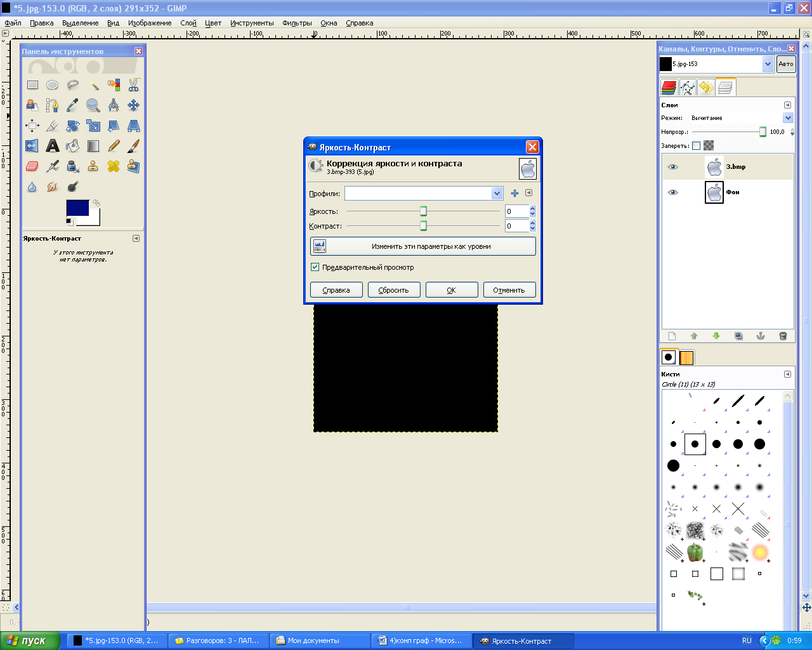Open the 'Кисти' panel configuration menu triangle
The width and height of the screenshot is (812, 650).
(x=787, y=375)
